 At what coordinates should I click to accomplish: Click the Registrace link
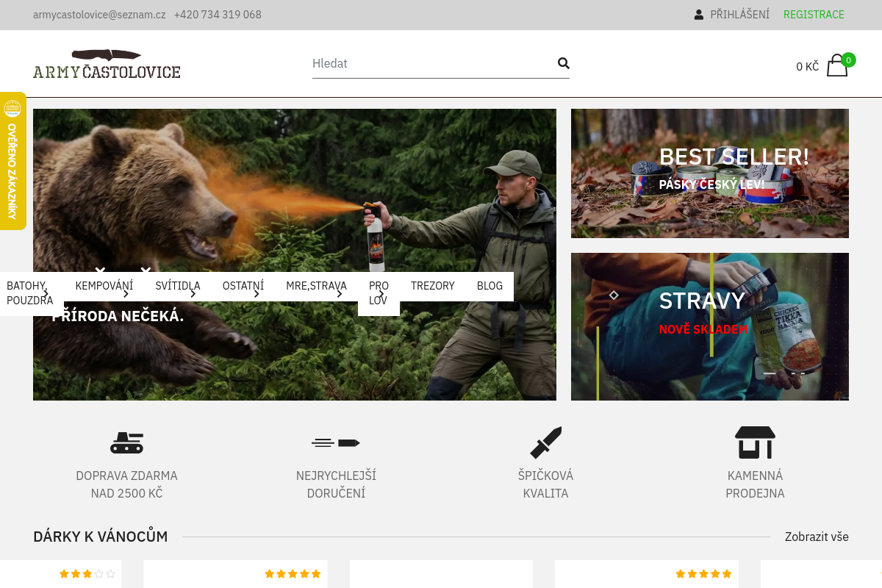pos(814,15)
